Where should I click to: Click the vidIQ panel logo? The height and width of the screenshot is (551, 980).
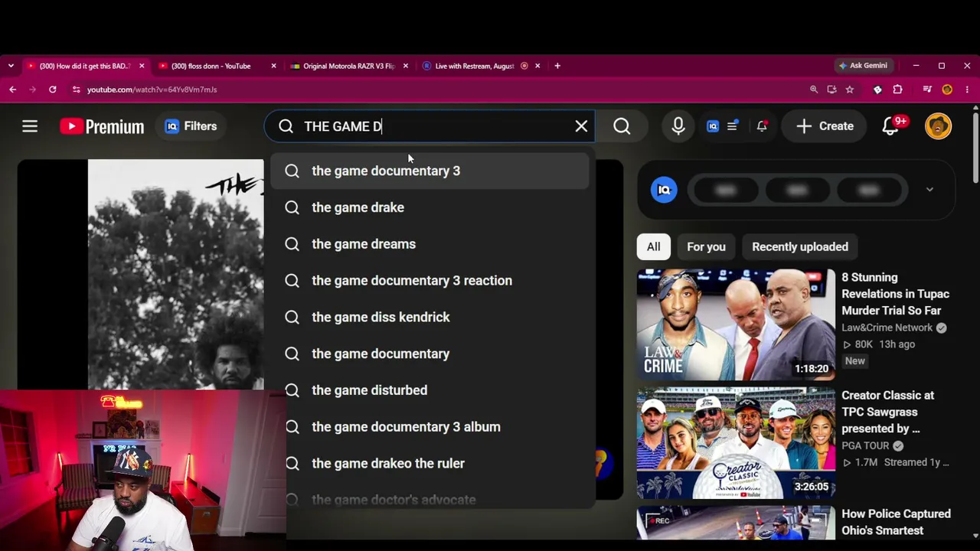pos(664,190)
